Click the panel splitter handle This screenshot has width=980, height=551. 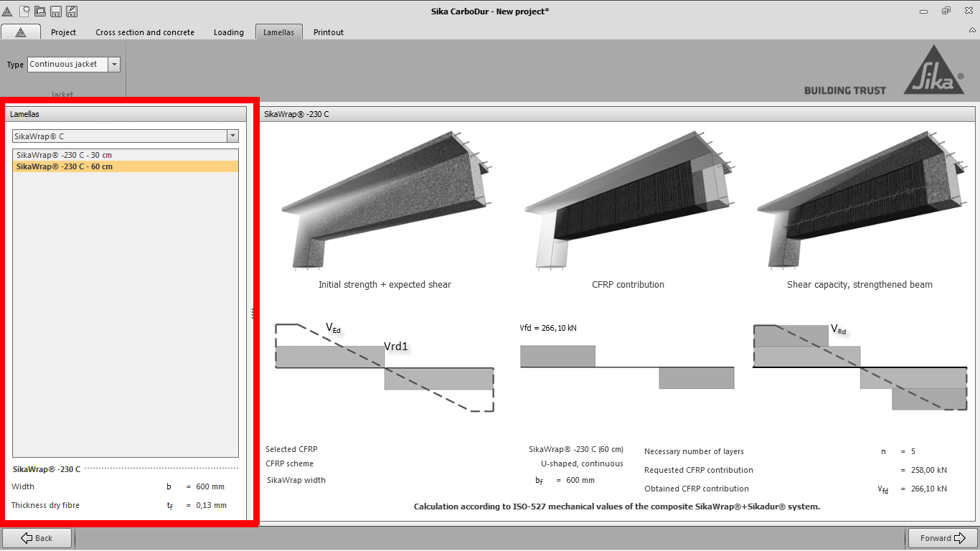click(253, 313)
